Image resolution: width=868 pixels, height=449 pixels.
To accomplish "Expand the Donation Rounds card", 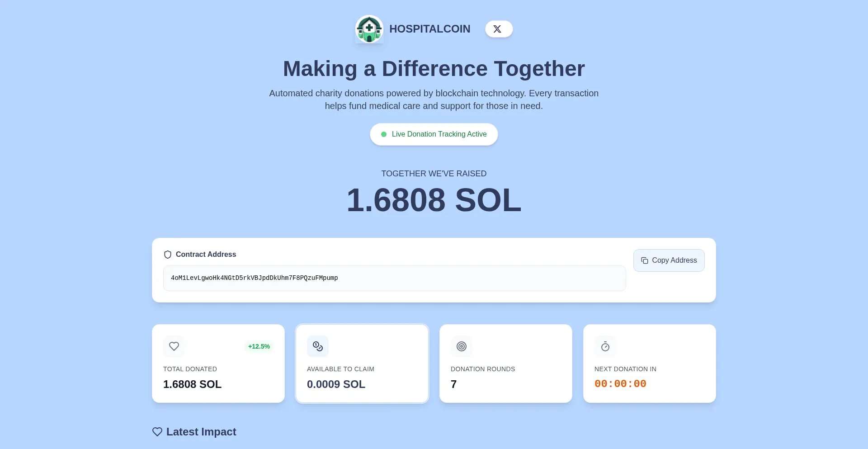I will [x=505, y=363].
